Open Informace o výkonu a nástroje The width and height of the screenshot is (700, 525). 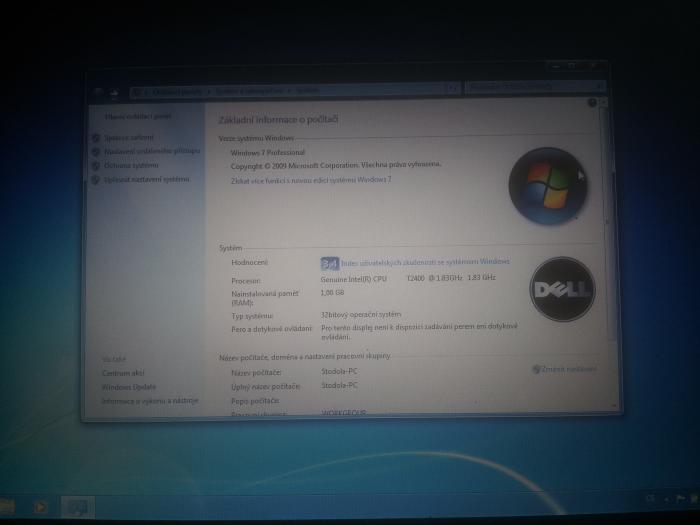pyautogui.click(x=149, y=400)
